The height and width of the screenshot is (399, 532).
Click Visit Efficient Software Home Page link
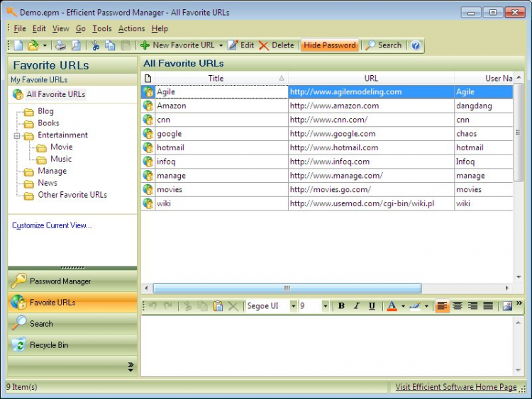[x=455, y=387]
